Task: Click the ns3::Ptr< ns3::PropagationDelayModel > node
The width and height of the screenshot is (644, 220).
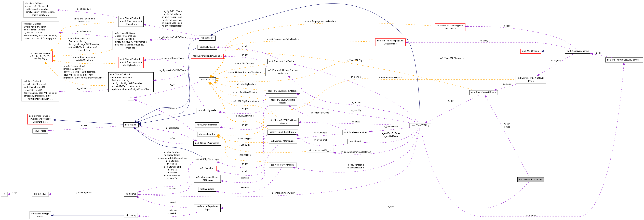Action: [x=390, y=42]
